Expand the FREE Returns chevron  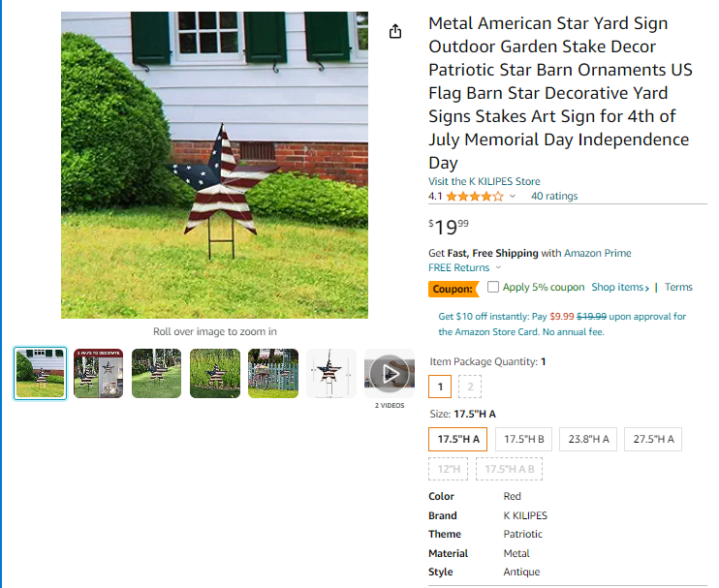point(498,267)
